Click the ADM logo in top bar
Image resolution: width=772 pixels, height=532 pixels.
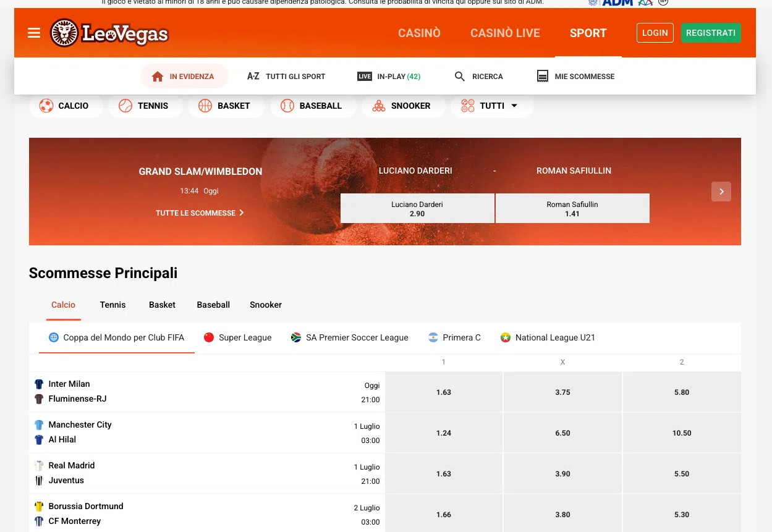pyautogui.click(x=618, y=2)
